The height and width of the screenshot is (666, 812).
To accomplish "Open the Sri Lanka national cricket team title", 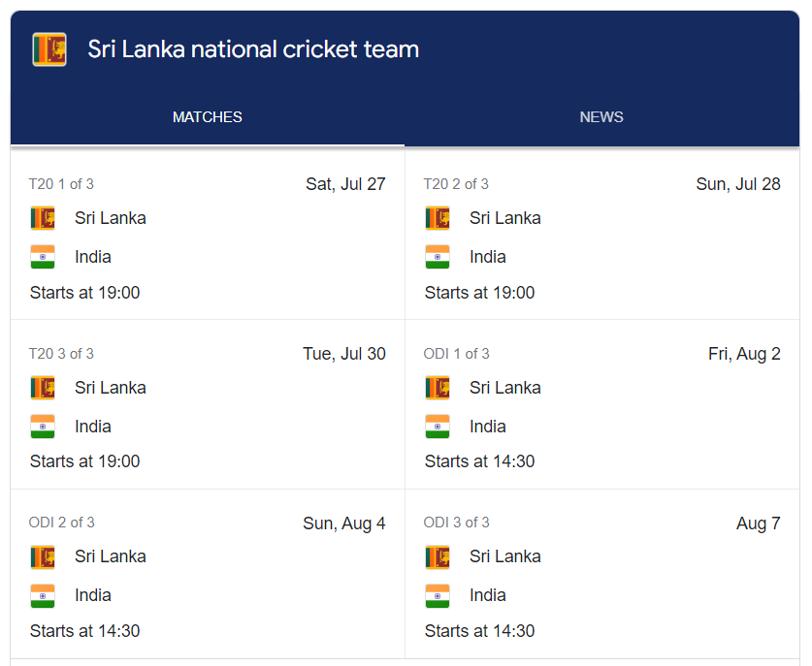I will point(253,49).
